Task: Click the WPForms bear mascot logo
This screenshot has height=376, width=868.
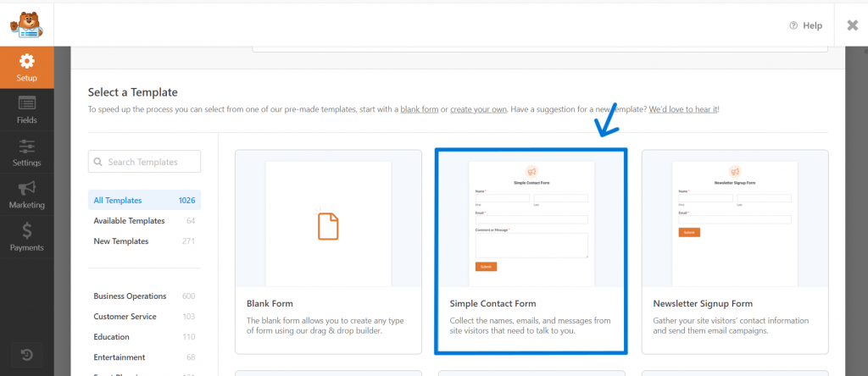Action: (26, 25)
